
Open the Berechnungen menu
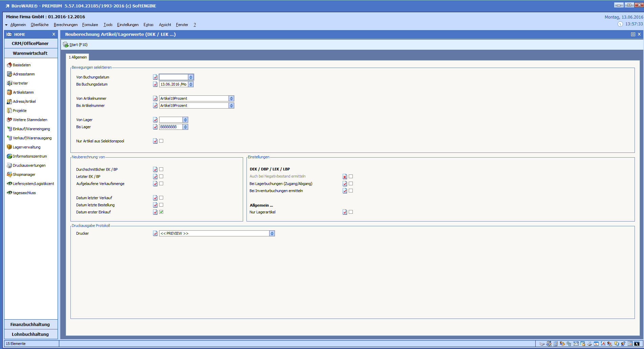point(66,25)
